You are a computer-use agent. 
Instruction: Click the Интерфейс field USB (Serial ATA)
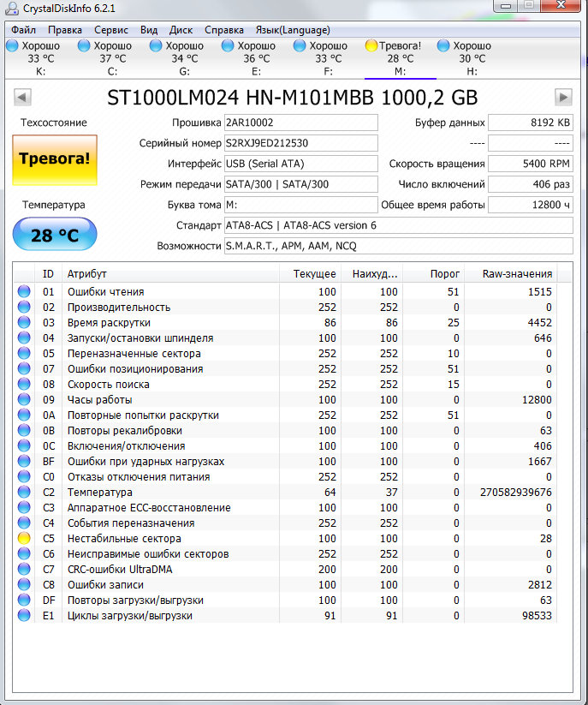click(301, 164)
